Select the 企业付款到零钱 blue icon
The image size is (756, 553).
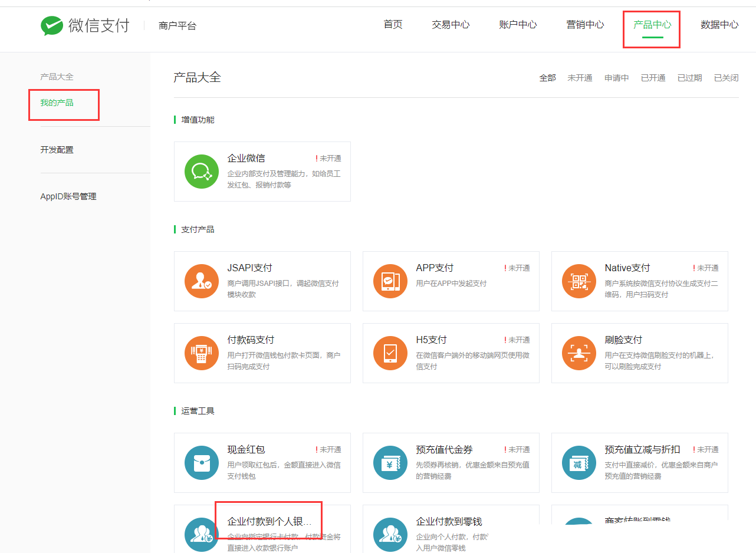(390, 535)
